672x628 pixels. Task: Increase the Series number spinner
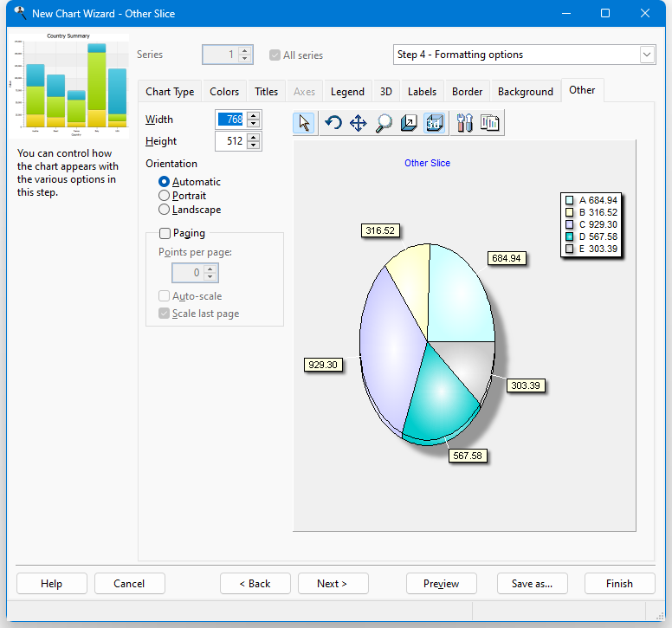coord(245,50)
